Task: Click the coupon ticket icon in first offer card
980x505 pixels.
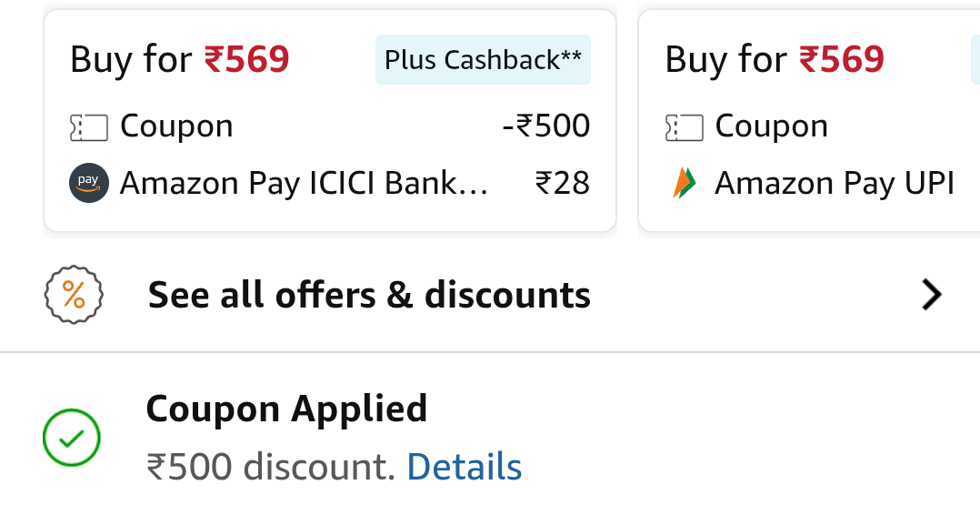Action: point(88,127)
